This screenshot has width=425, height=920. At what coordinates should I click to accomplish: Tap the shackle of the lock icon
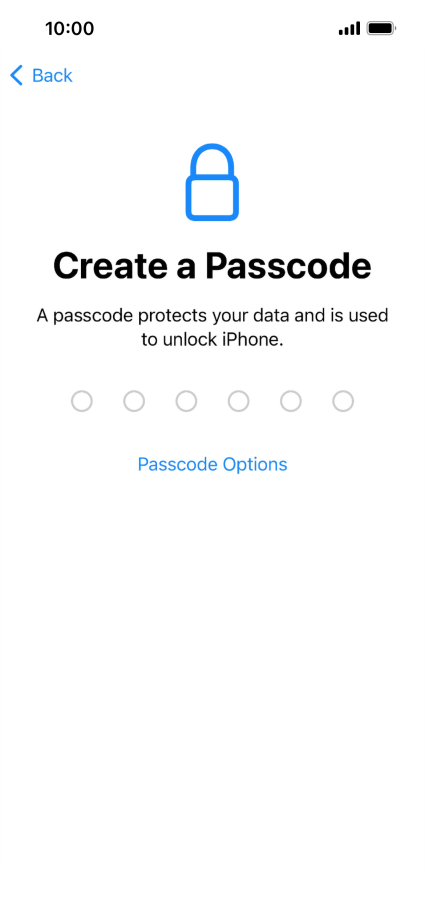[212, 161]
